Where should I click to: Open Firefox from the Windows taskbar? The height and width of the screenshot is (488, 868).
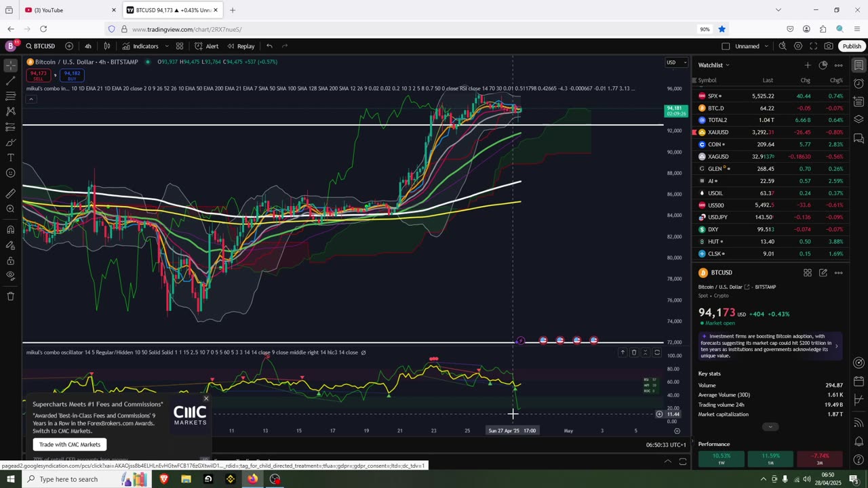[252, 479]
